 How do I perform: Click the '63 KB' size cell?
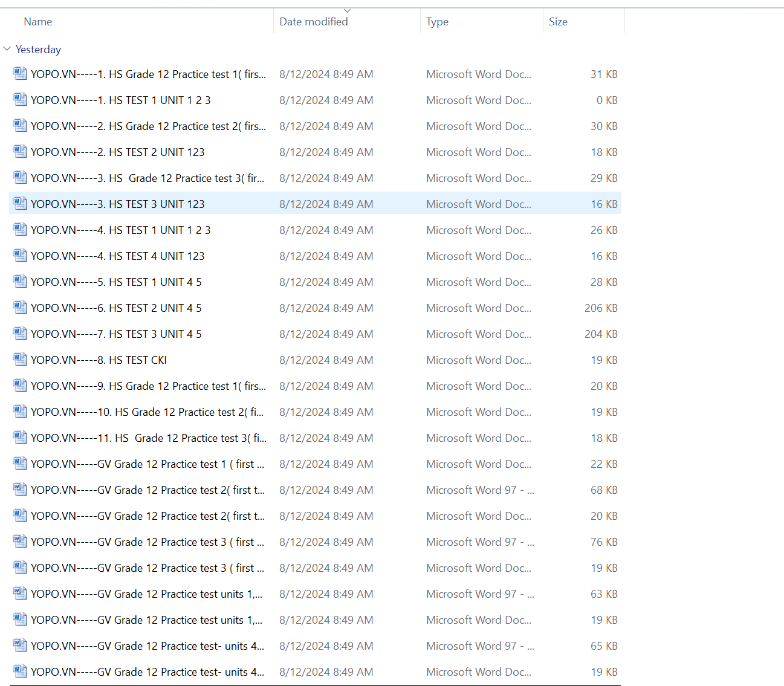pos(604,594)
